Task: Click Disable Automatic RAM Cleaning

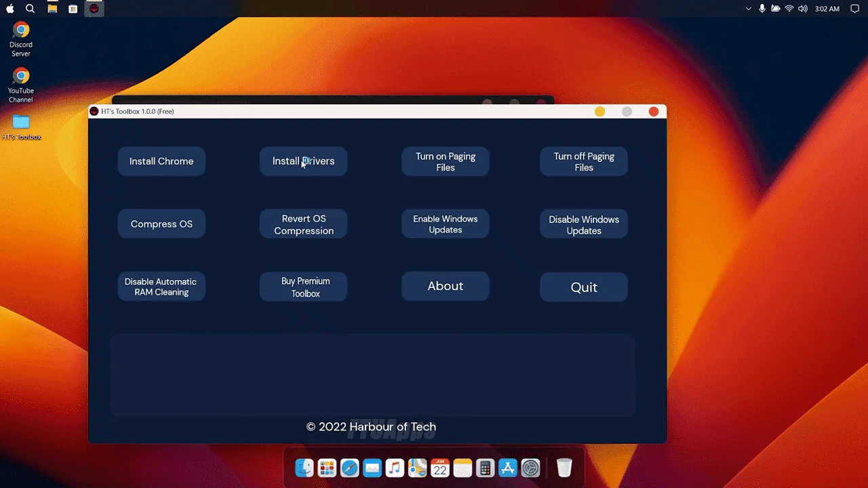Action: (x=161, y=287)
